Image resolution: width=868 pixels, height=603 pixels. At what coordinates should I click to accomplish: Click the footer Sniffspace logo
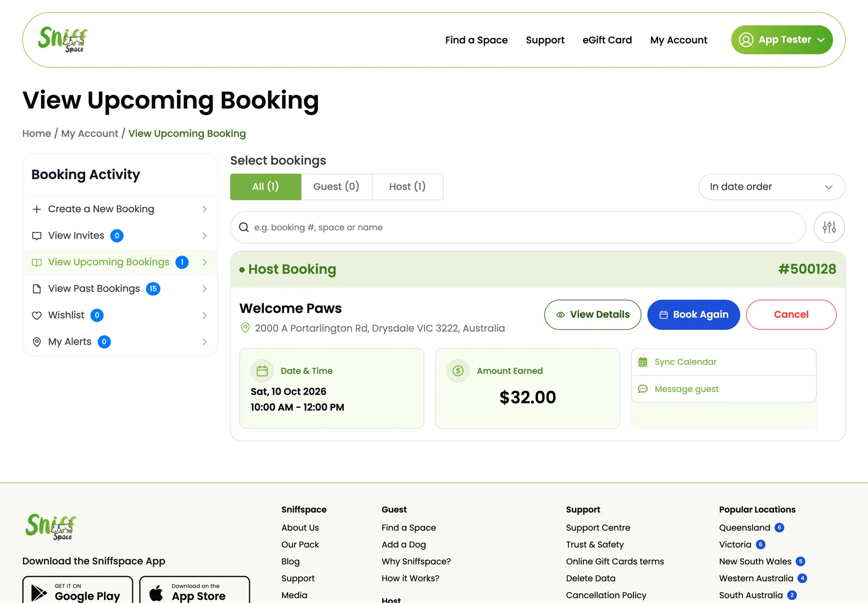(x=51, y=527)
